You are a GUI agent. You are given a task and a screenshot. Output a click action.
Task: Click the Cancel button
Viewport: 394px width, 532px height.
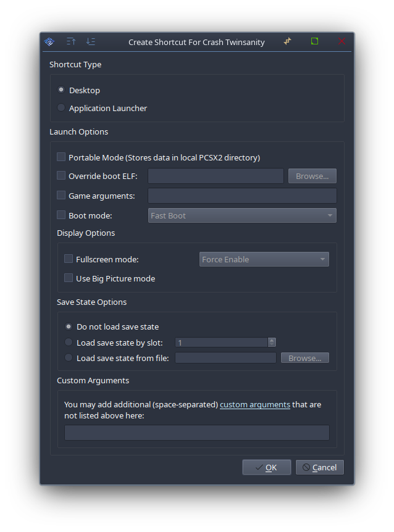click(319, 467)
